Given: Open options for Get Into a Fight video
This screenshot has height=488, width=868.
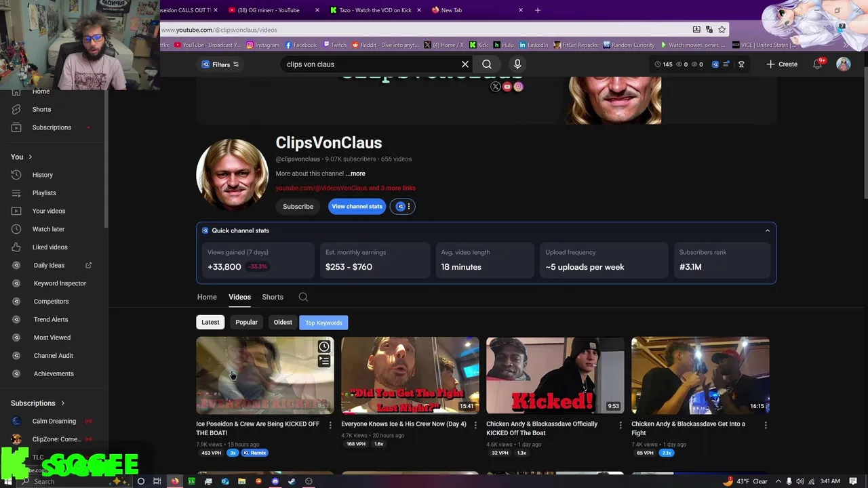Looking at the screenshot, I should (x=766, y=425).
